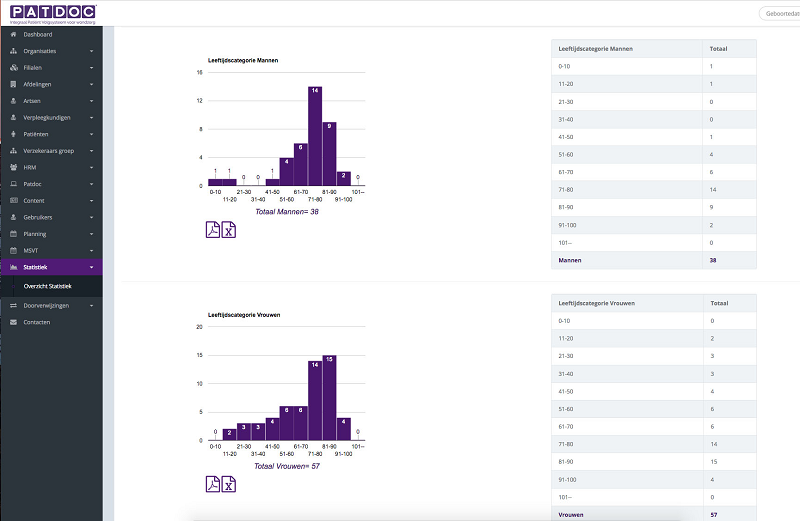Select Overzicht Statistiek submenu link
This screenshot has width=800, height=521.
pos(47,286)
